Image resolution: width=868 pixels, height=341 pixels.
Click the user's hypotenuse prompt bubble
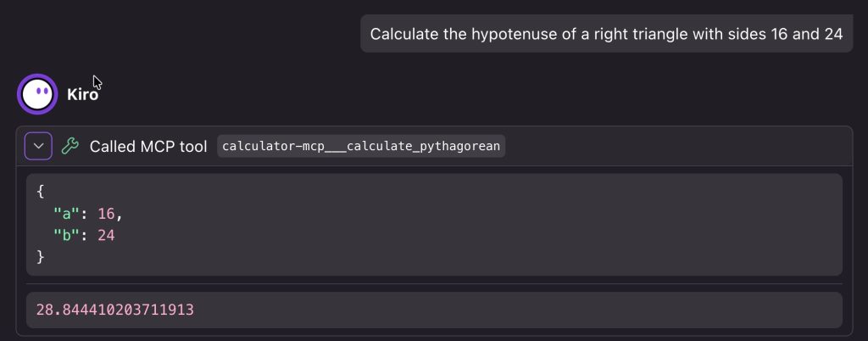tap(606, 34)
